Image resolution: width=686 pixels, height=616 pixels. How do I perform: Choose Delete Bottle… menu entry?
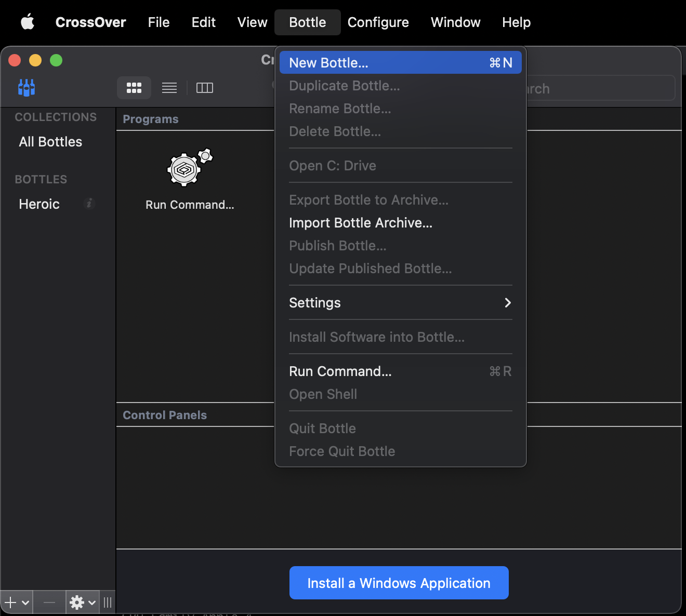coord(401,131)
